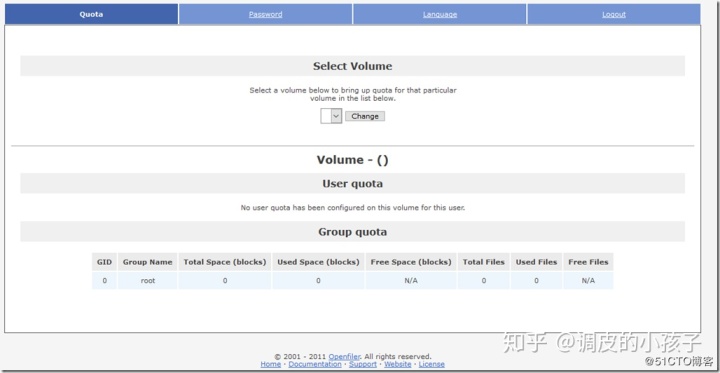Visit the Support footer link
This screenshot has width=720, height=373.
click(363, 364)
